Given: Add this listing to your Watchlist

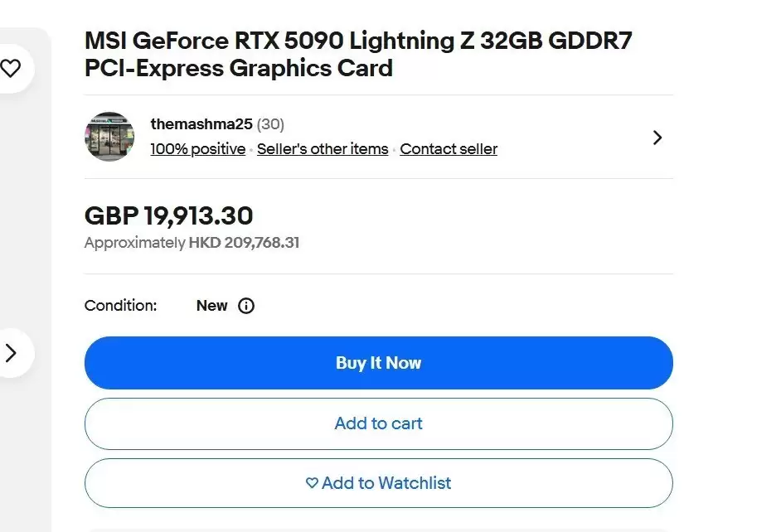Looking at the screenshot, I should (x=378, y=483).
